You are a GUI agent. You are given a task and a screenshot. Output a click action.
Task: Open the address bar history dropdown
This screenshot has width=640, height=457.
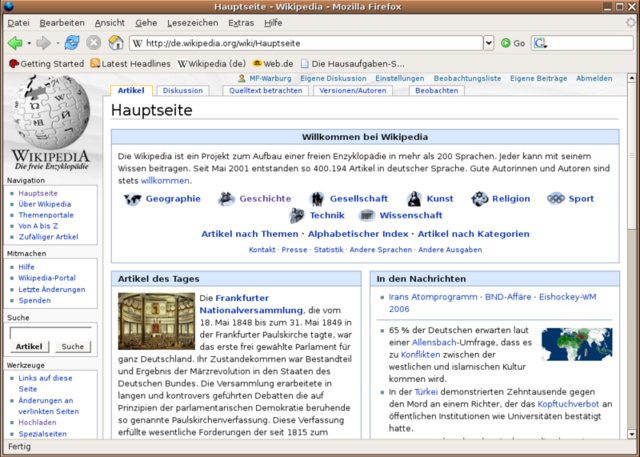tap(489, 43)
